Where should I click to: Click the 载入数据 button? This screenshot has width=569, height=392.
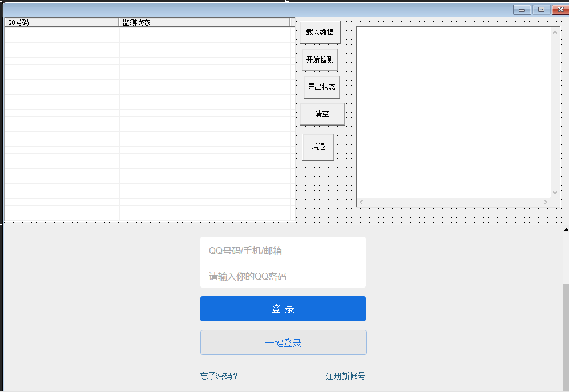pyautogui.click(x=320, y=32)
